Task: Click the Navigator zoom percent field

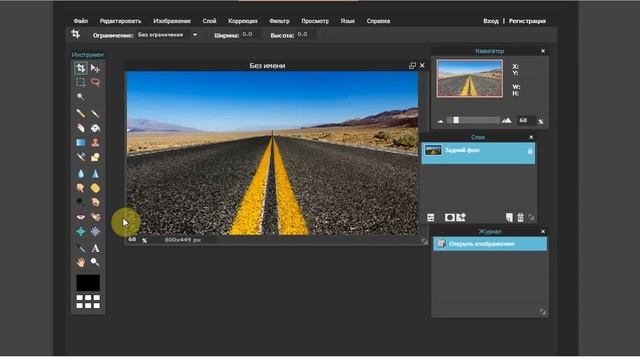Action: pyautogui.click(x=527, y=120)
